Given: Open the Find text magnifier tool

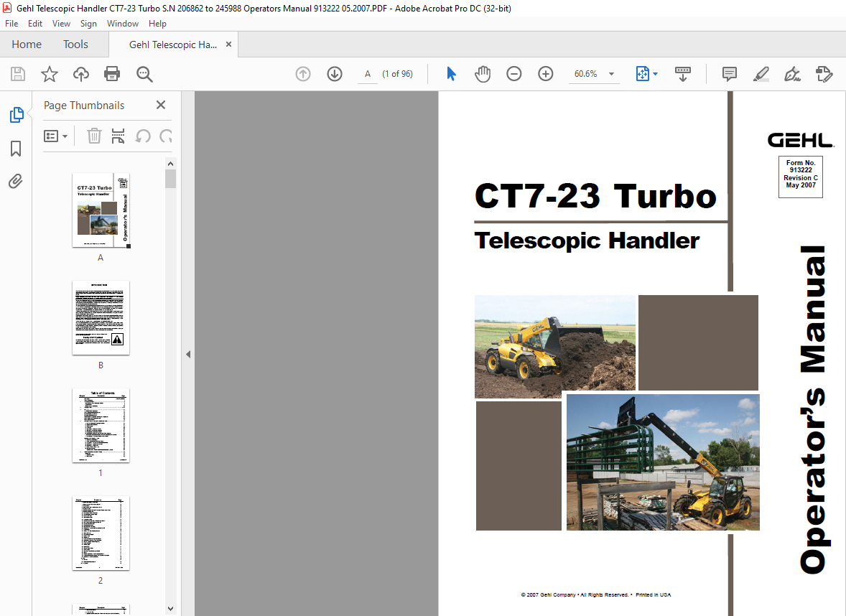Looking at the screenshot, I should pos(144,74).
